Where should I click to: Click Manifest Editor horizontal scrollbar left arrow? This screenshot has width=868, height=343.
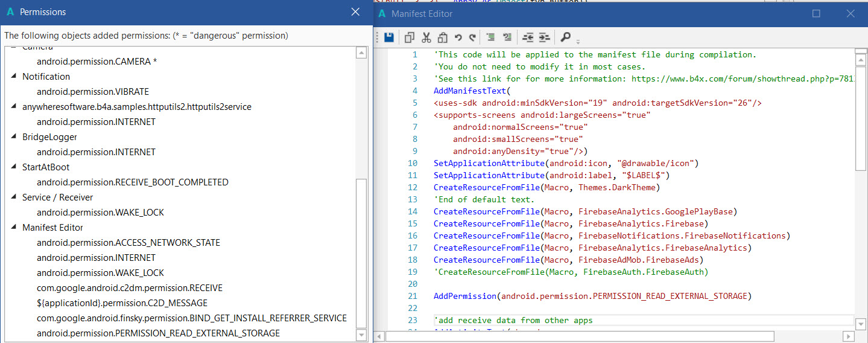tap(378, 336)
